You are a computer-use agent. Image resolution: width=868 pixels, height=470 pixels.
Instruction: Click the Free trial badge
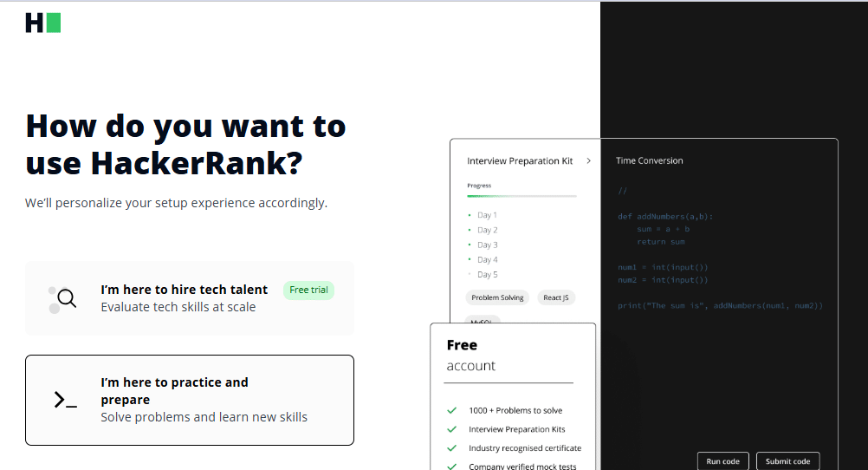[x=308, y=290]
